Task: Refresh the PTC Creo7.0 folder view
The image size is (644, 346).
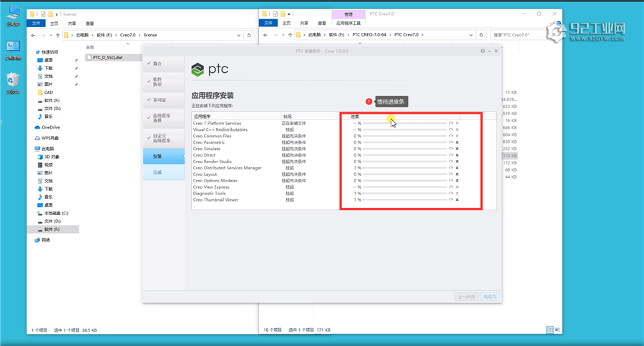Action: [482, 35]
